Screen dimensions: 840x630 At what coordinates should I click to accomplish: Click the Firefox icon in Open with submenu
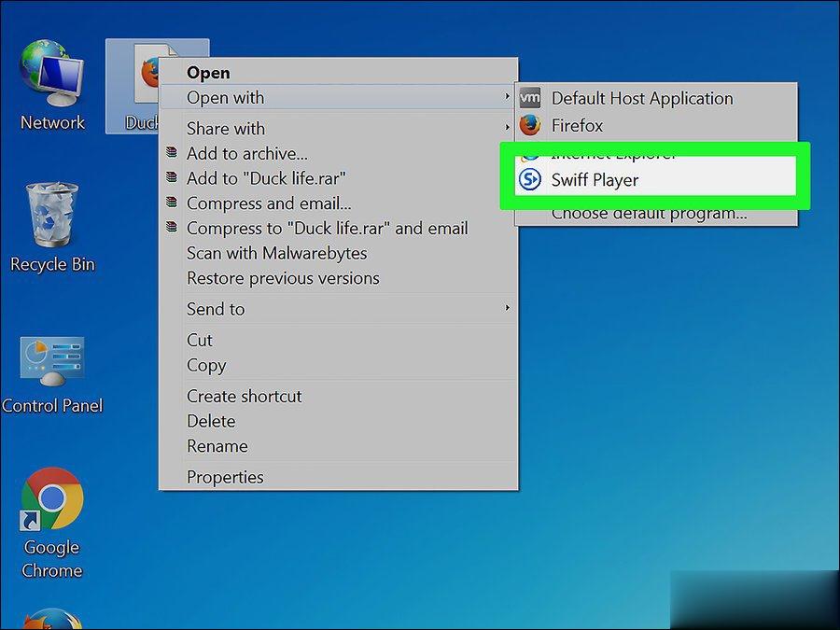click(x=530, y=125)
